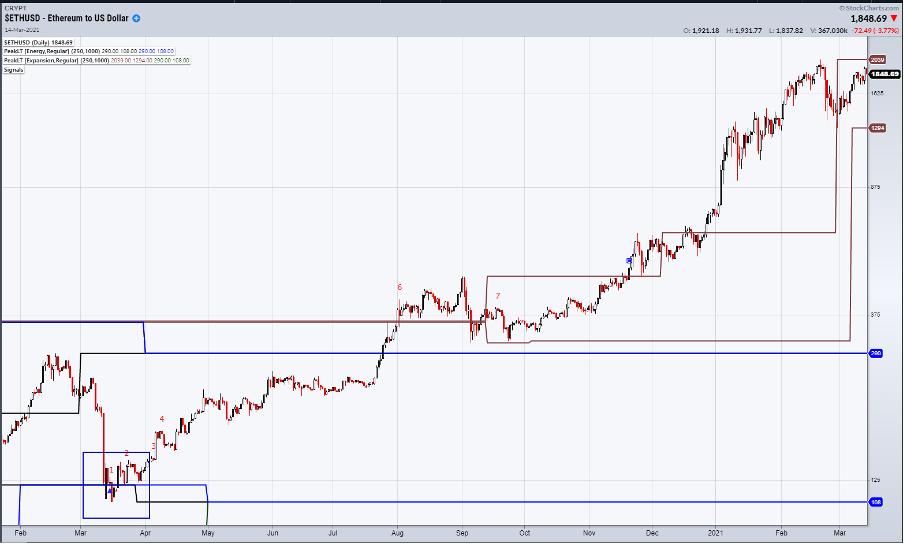The height and width of the screenshot is (544, 904).
Task: Click the Oct label on time axis
Action: pyautogui.click(x=525, y=533)
